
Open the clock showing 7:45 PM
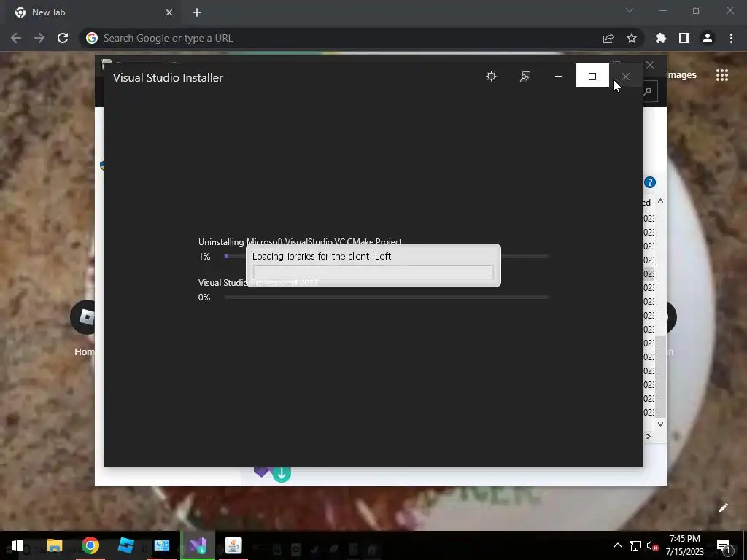[x=684, y=545]
